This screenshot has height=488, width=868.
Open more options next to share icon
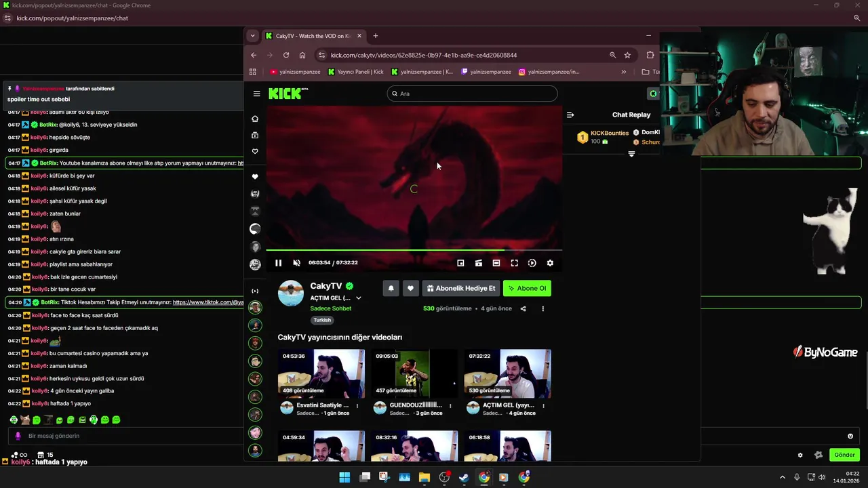coord(542,308)
